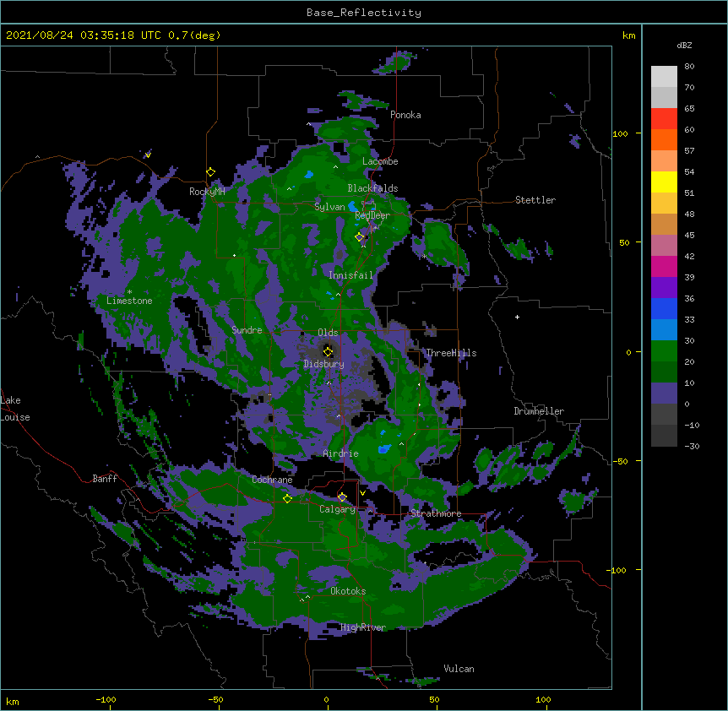Click the Blackfalds city label
This screenshot has height=711, width=728.
click(x=372, y=188)
